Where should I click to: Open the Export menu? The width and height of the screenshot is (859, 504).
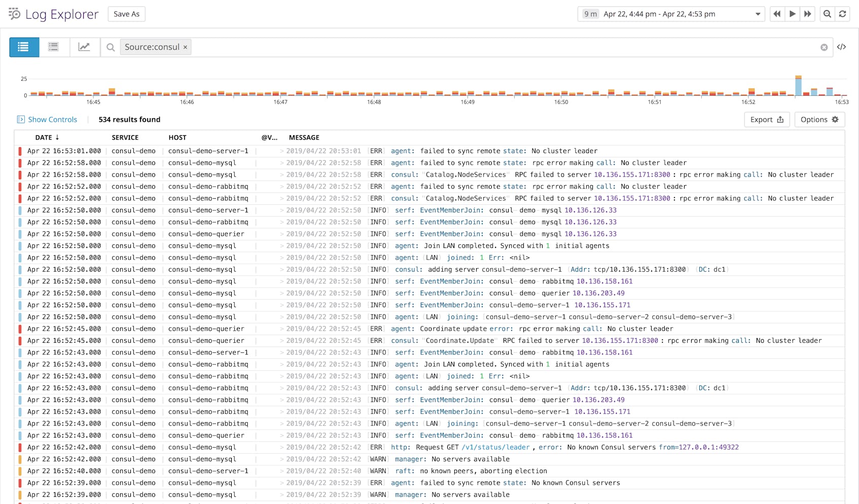tap(767, 119)
